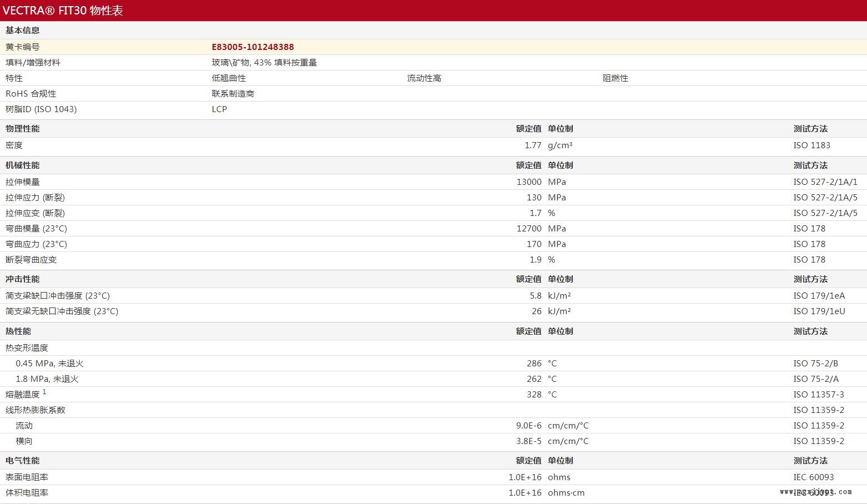Click the ISO 11357-3 test method
Screen dimensions: 867x504
819,395
